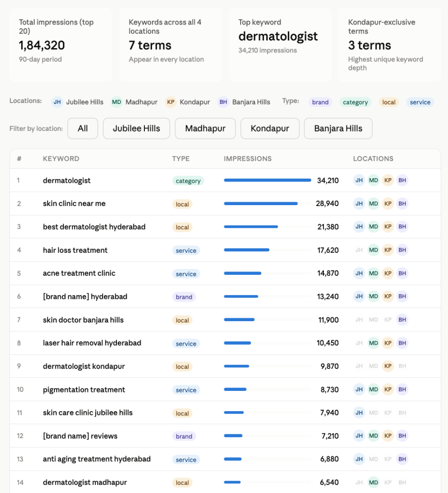
Task: Select keyword 'best dermatologist hyderabad'
Action: point(94,227)
